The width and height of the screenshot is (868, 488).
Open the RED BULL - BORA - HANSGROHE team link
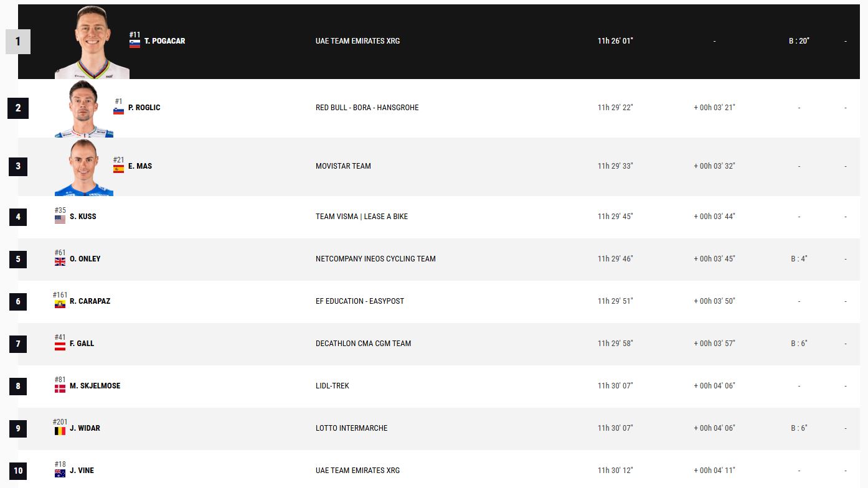367,108
